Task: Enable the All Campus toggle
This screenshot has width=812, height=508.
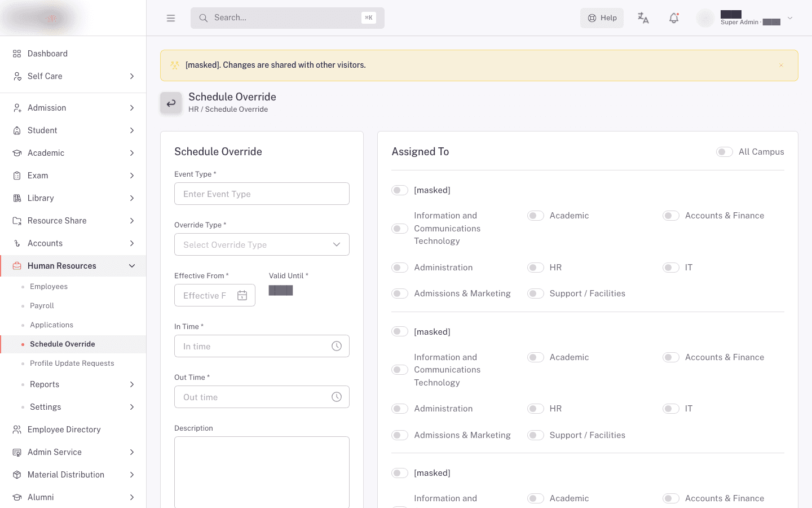Action: 725,152
